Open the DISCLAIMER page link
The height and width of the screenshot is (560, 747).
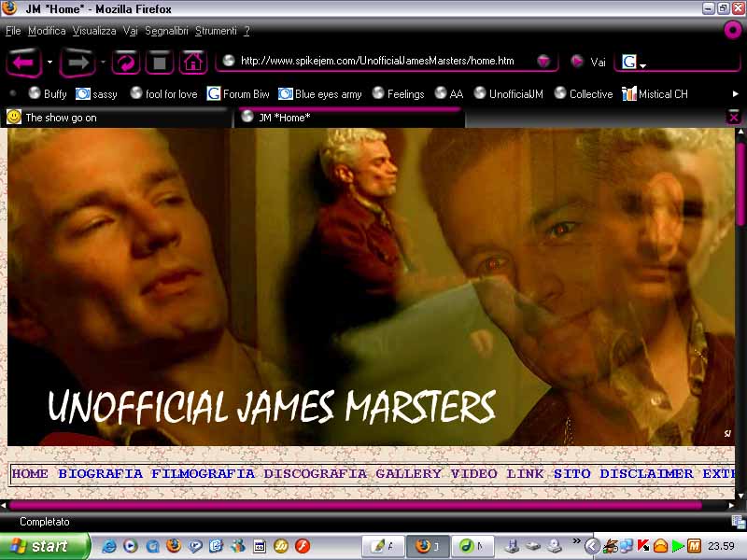[646, 474]
